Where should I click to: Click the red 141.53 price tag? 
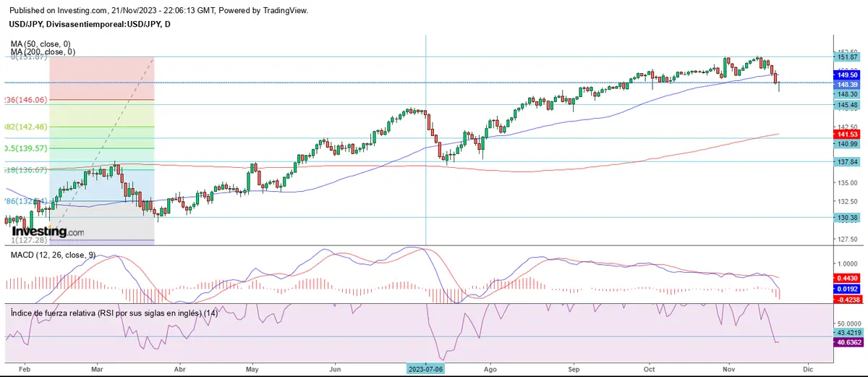click(x=847, y=135)
